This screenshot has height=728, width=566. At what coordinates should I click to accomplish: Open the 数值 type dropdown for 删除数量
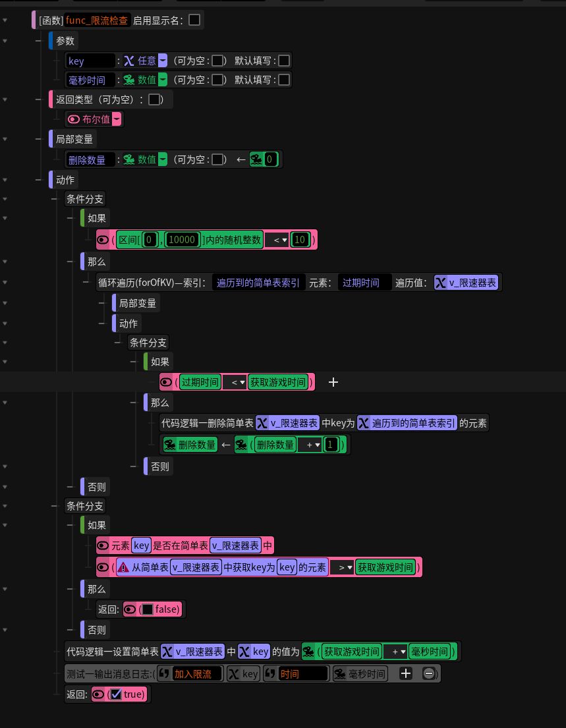[163, 159]
